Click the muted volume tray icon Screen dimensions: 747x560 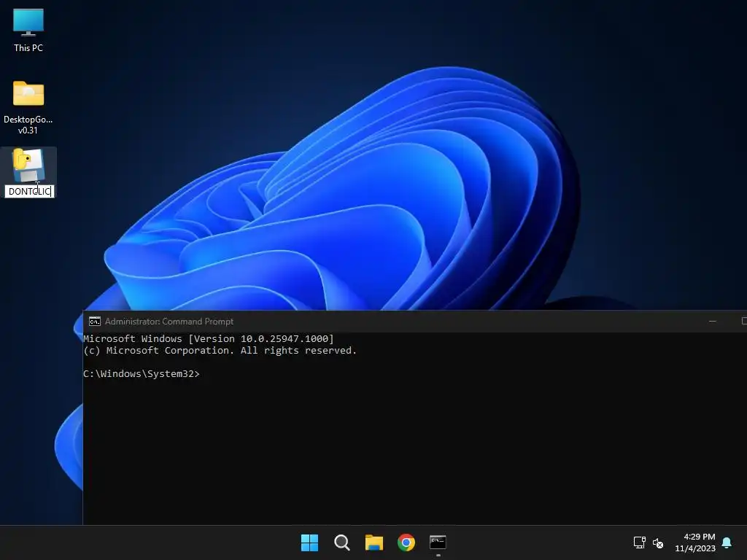click(x=658, y=542)
